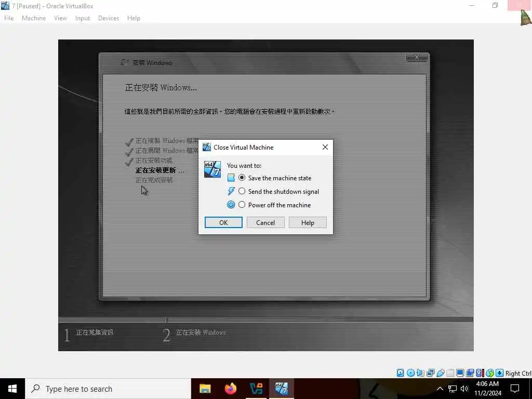Viewport: 532px width, 399px height.
Task: Click the audio status bar icon
Action: [x=420, y=373]
